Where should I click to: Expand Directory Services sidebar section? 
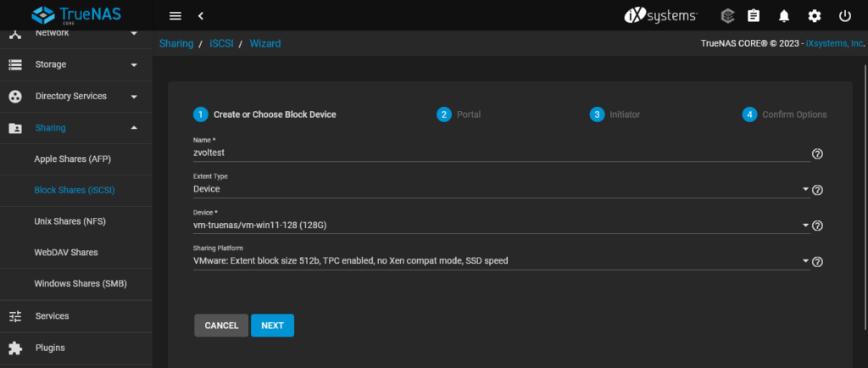pyautogui.click(x=75, y=97)
